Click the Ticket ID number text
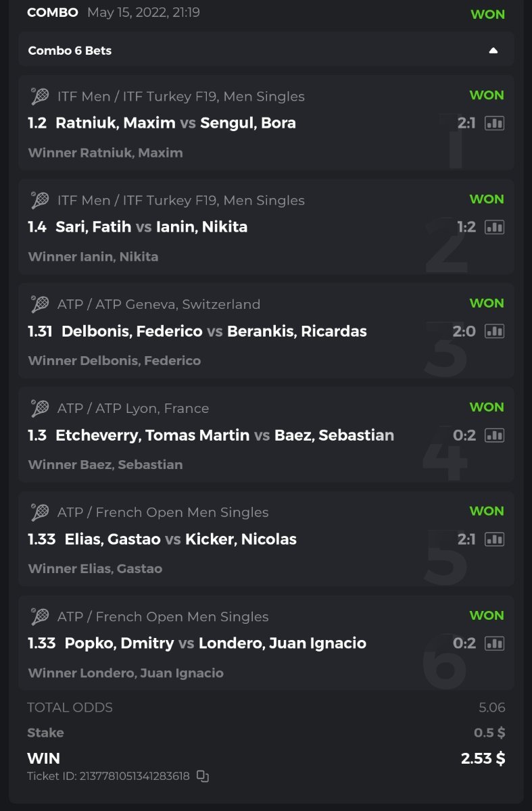Image resolution: width=532 pixels, height=811 pixels. (110, 776)
